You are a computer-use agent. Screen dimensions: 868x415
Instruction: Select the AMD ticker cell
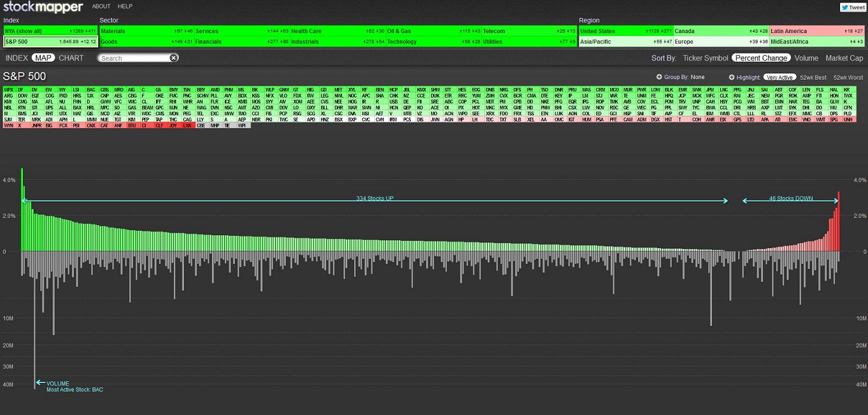(x=216, y=90)
